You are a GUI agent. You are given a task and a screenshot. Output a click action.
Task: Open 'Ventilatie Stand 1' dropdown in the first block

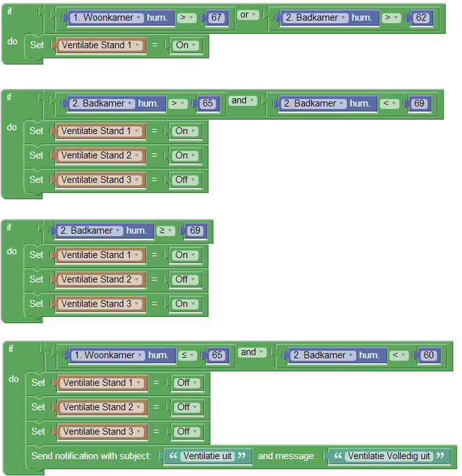pyautogui.click(x=101, y=46)
